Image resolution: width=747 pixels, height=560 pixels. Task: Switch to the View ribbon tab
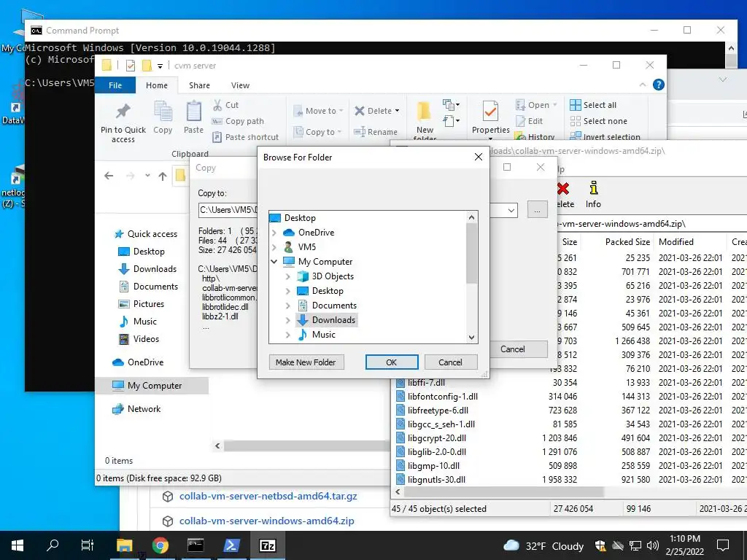click(x=240, y=85)
